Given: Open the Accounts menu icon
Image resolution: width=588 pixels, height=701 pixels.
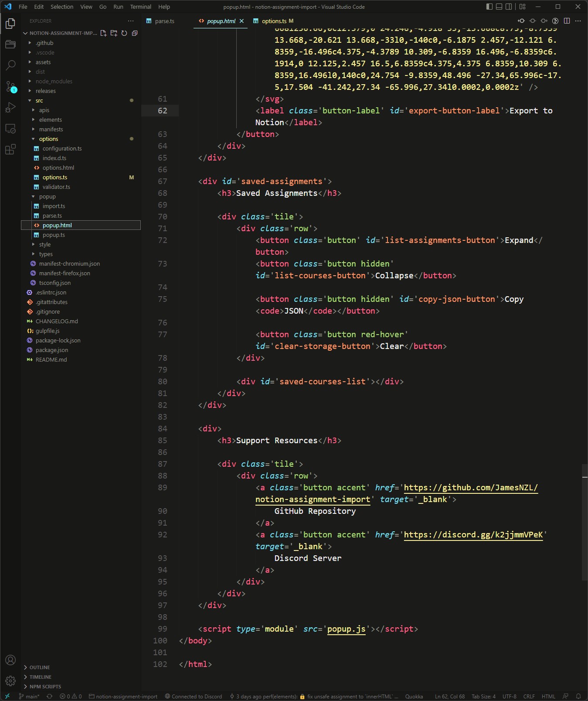Looking at the screenshot, I should pos(10,660).
